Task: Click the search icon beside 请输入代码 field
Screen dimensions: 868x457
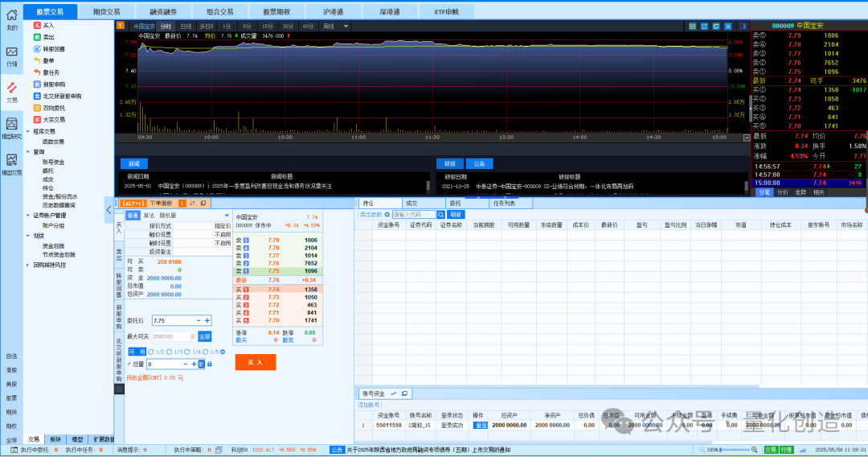Action: [x=440, y=214]
